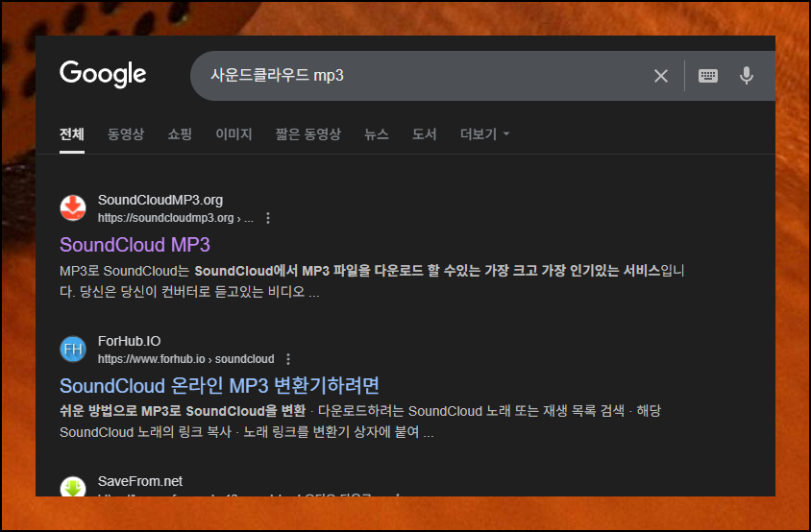Image resolution: width=811 pixels, height=532 pixels.
Task: Click the SaveFrom.net favicon
Action: point(73,487)
